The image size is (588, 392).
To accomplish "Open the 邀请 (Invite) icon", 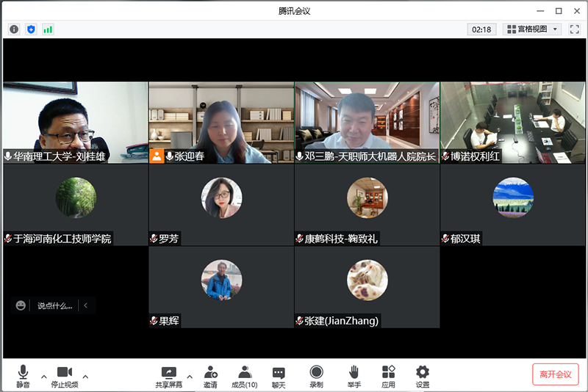I will tap(211, 376).
